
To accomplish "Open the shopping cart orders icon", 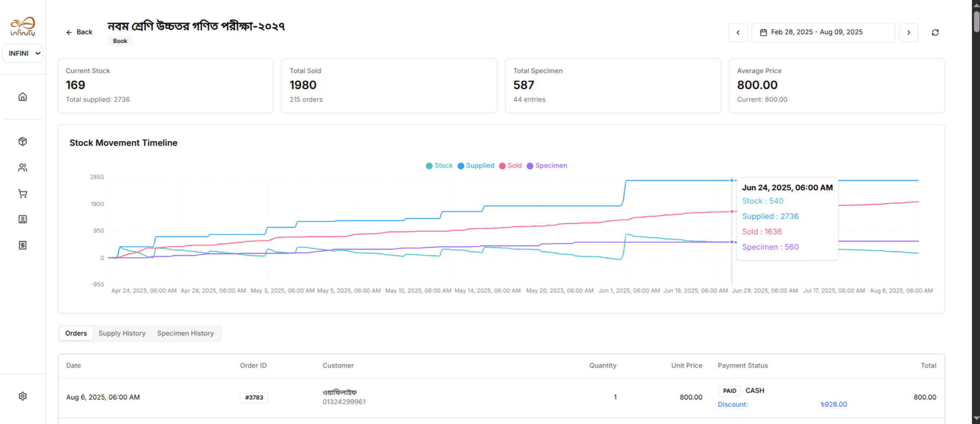I will (23, 194).
